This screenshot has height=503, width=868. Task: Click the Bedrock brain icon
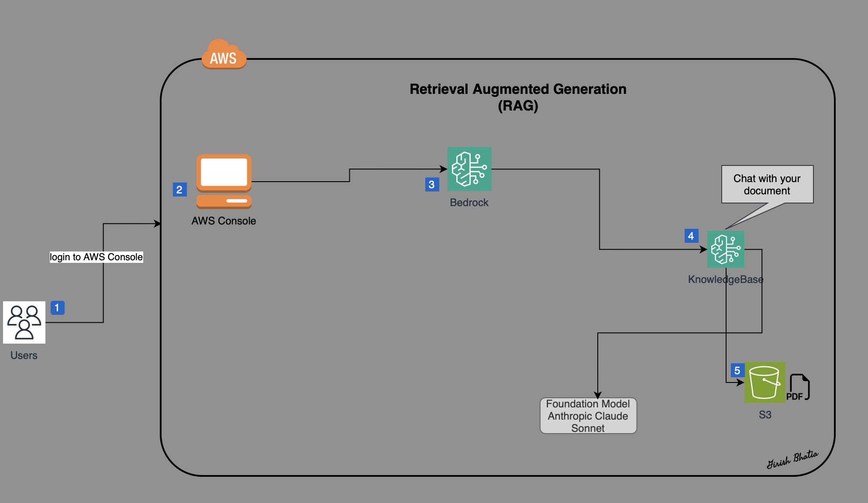pos(469,169)
